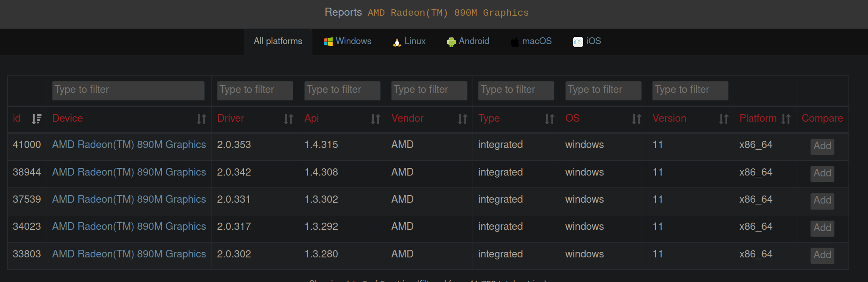The image size is (868, 282).
Task: Focus the Version filter input
Action: click(x=690, y=91)
